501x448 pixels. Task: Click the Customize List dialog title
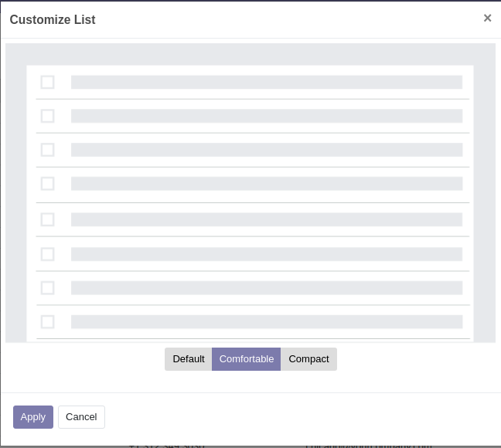53,19
